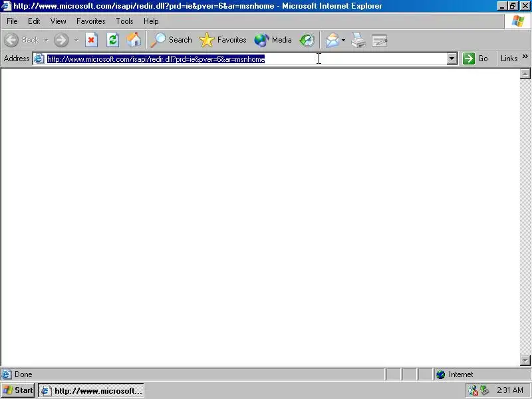The width and height of the screenshot is (532, 399).
Task: Go to the home page via house icon
Action: tap(134, 40)
